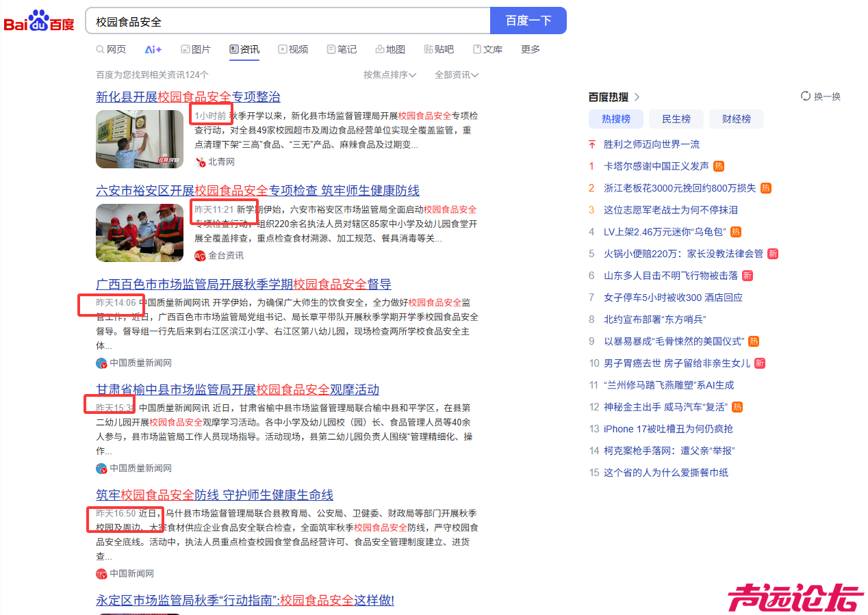Open hot search 男子胃癌去世 房子留给非亲生女儿

point(677,363)
